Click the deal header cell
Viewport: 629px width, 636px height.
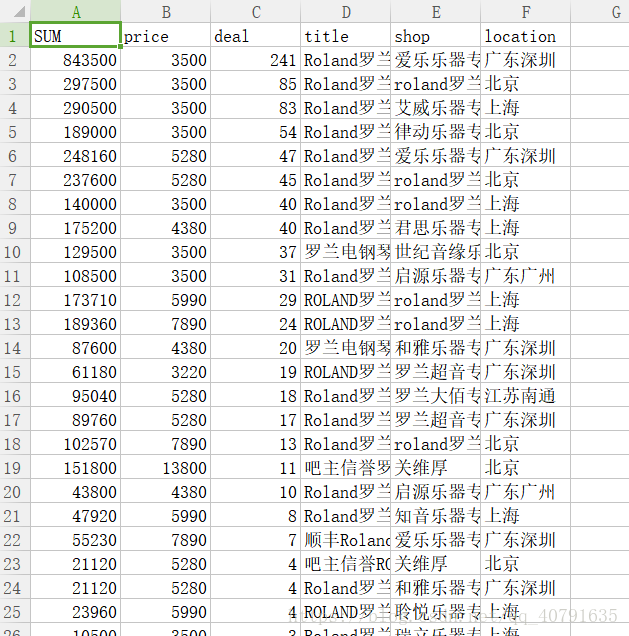click(255, 35)
